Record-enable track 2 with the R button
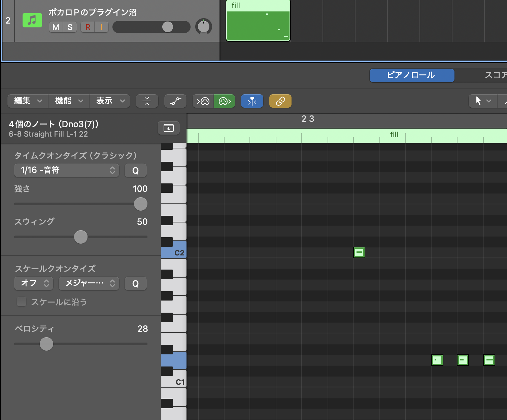 88,27
